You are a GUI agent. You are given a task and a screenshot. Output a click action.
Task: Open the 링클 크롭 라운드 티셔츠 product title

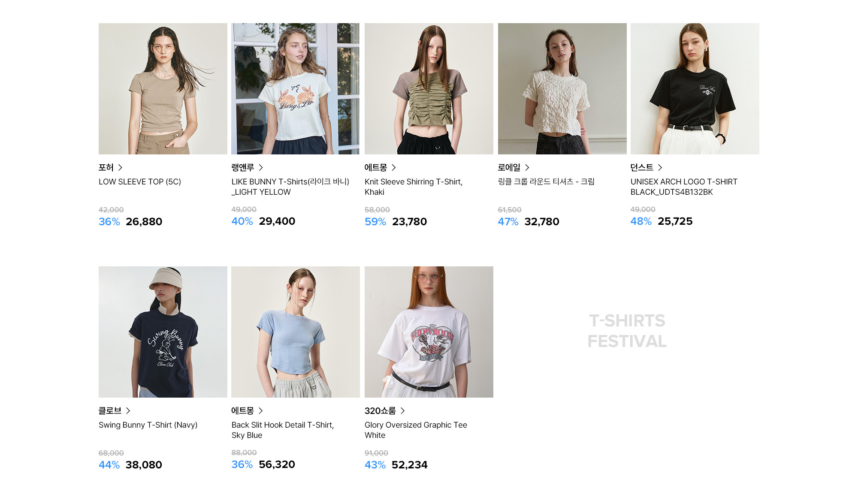pyautogui.click(x=546, y=181)
